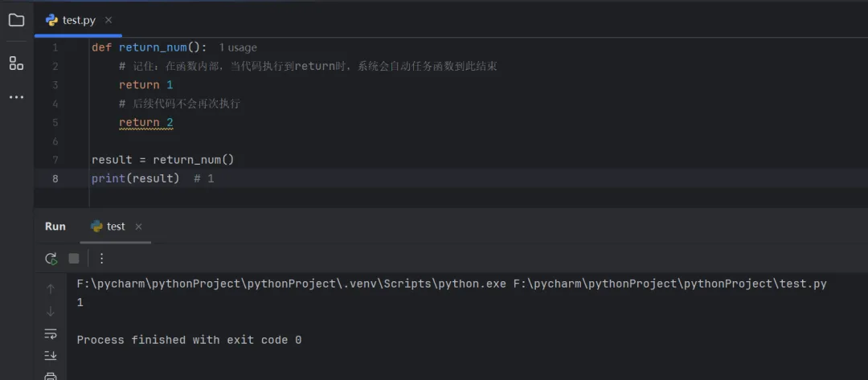Click the '1 usage' inlay hint

[x=238, y=47]
